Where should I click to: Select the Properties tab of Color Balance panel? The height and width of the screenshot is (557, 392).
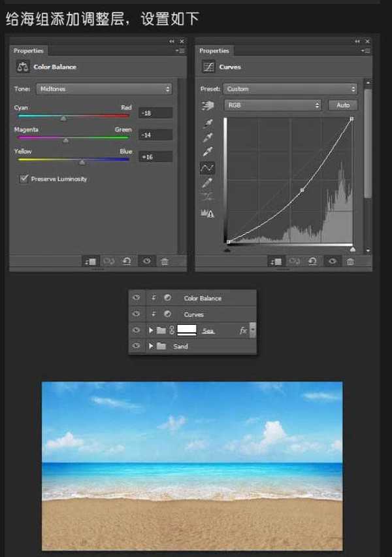28,51
